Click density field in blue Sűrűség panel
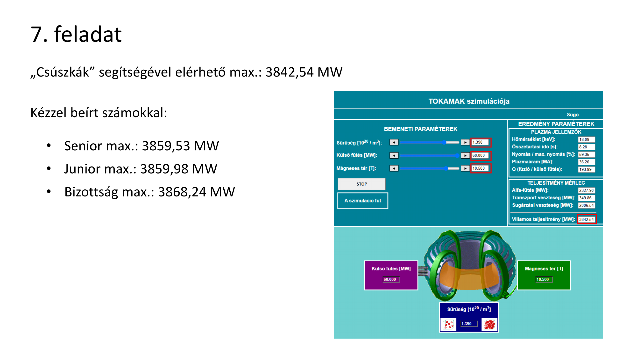 tap(469, 324)
